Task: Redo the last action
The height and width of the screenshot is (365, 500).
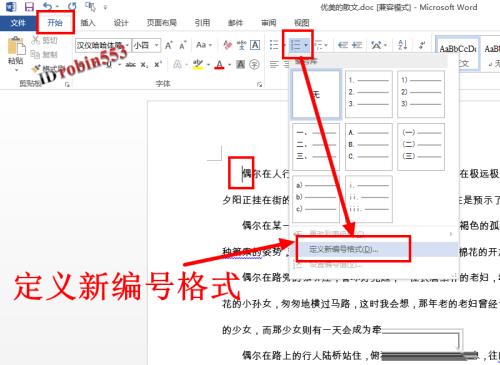Action: pyautogui.click(x=72, y=6)
